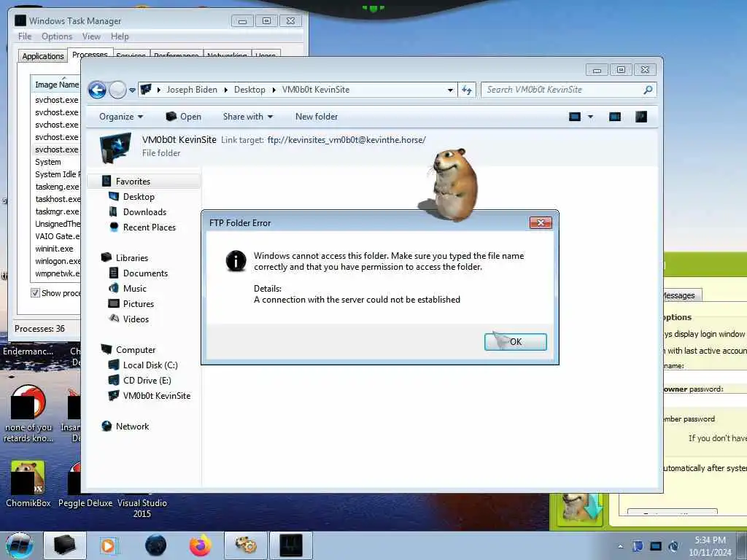Click the change view icon
This screenshot has width=747, height=560.
point(575,117)
